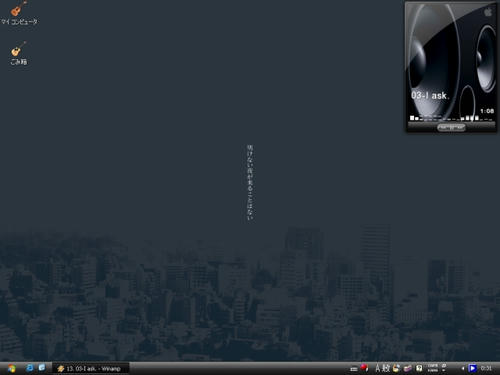Click the player widget bottom pill button
The width and height of the screenshot is (500, 375).
451,127
